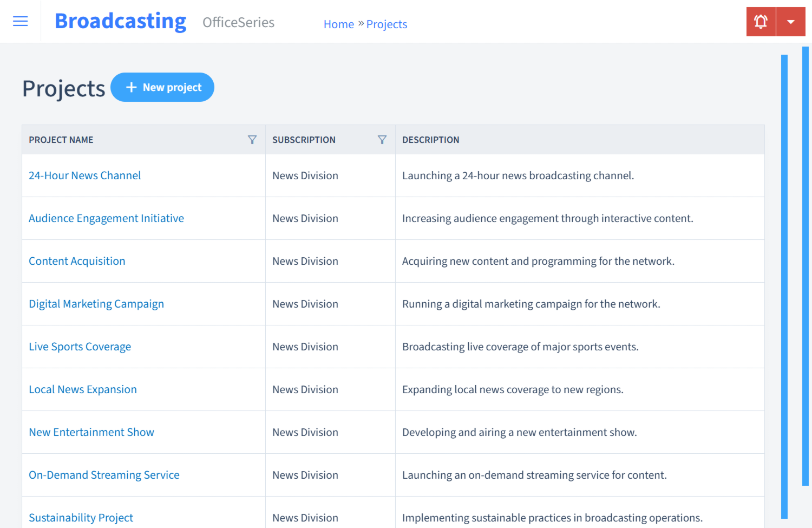Image resolution: width=812 pixels, height=528 pixels.
Task: Open the filter icon on Project Name column
Action: pyautogui.click(x=252, y=139)
